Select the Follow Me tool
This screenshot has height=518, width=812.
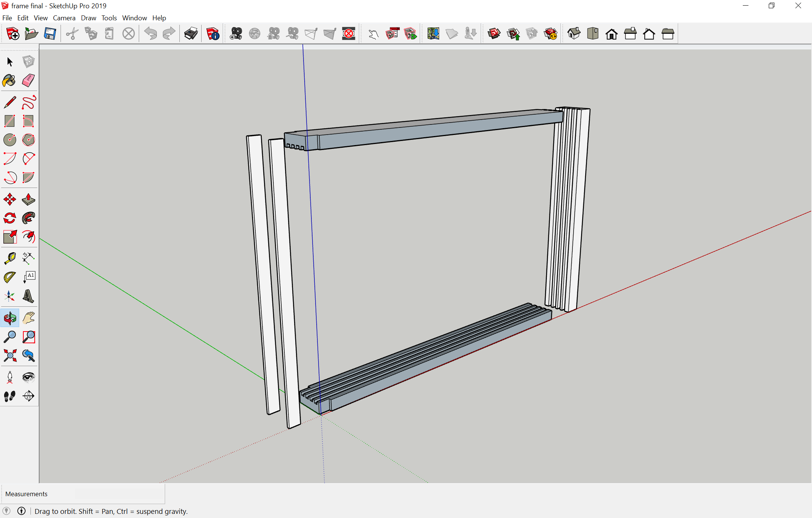coord(29,218)
